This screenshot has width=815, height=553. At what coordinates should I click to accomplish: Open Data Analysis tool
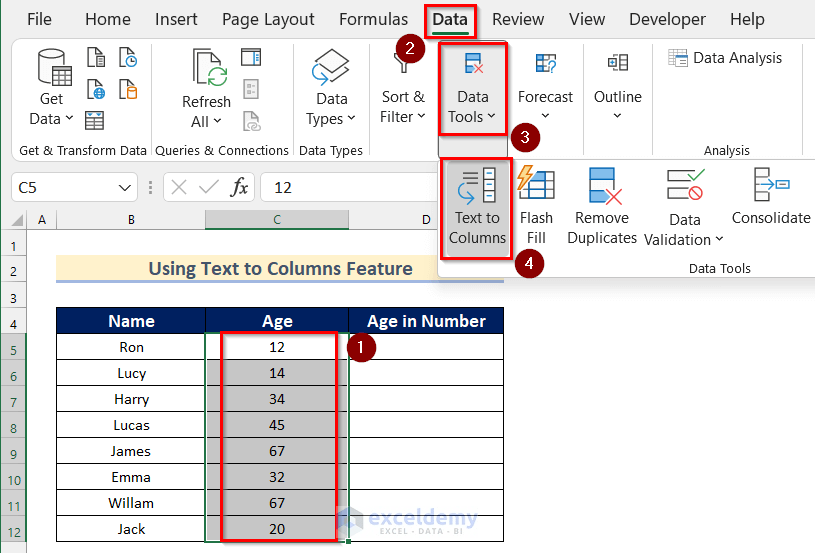click(x=725, y=58)
